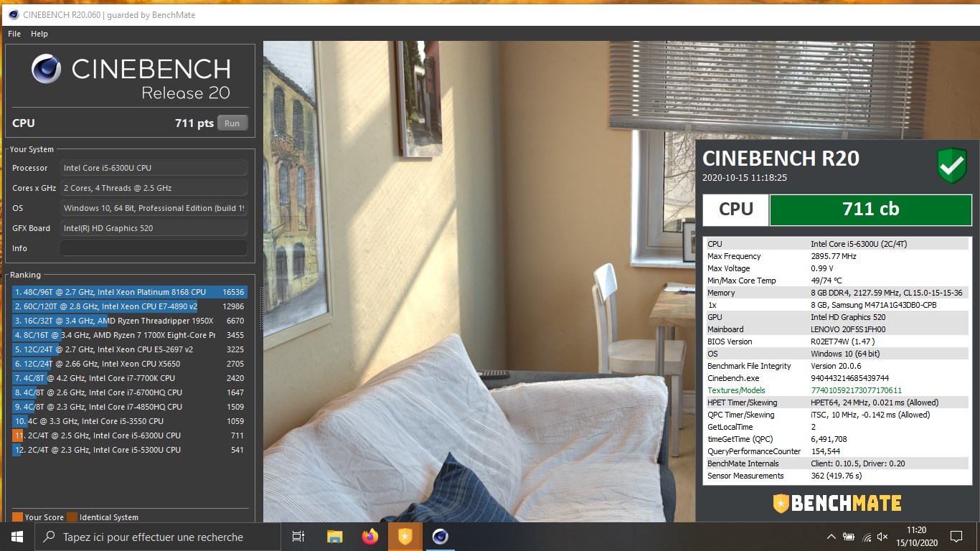Click the green BenchMate validation shield

coord(952,166)
